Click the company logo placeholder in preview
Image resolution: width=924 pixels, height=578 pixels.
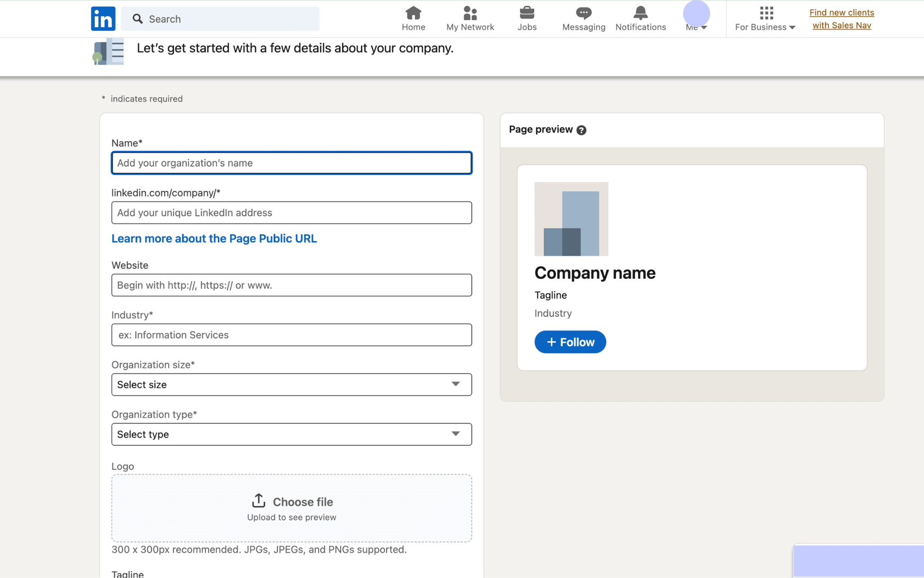coord(571,219)
